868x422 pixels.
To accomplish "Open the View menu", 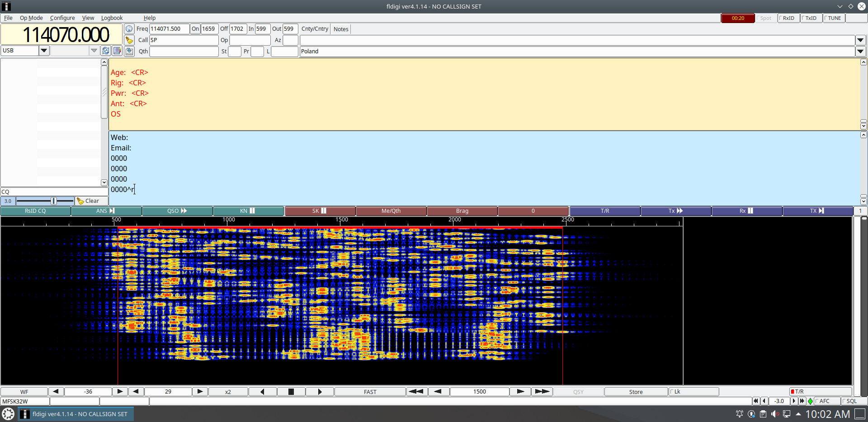I will [x=88, y=18].
